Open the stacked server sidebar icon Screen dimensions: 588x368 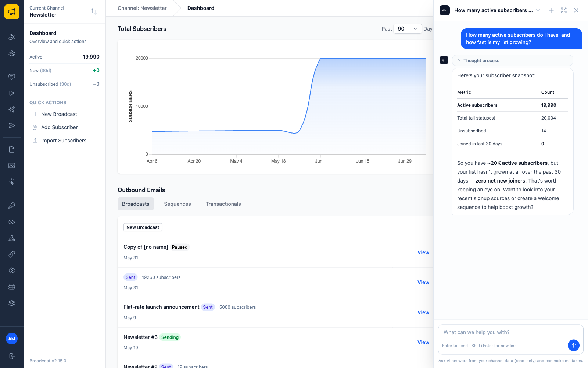point(12,287)
